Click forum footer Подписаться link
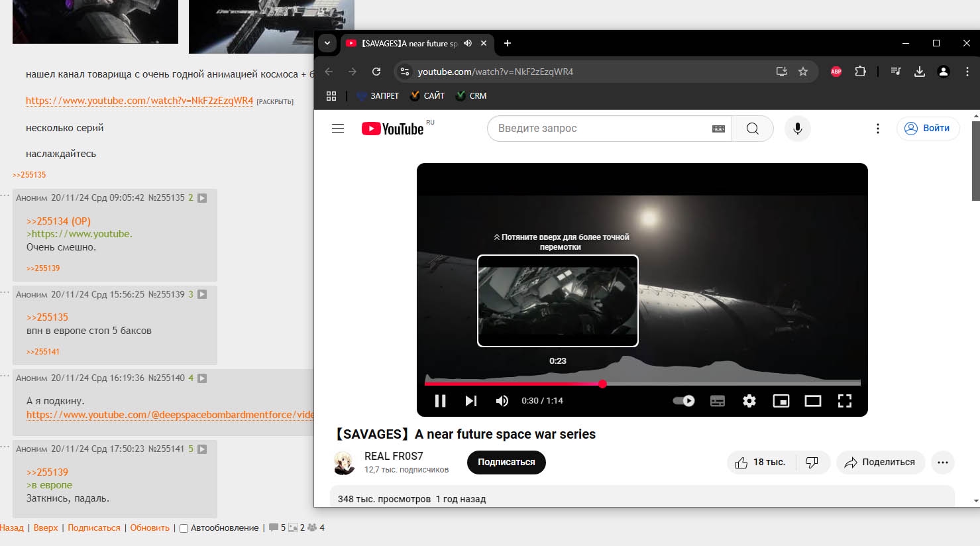The height and width of the screenshot is (546, 980). coord(94,528)
